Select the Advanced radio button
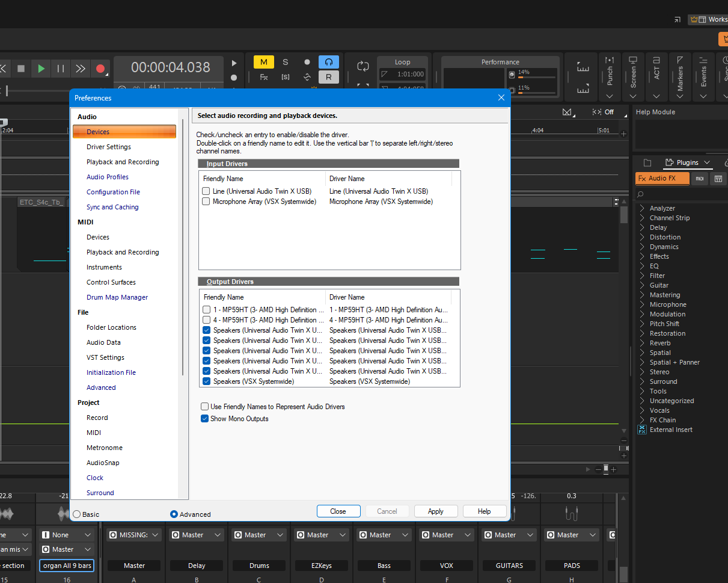The height and width of the screenshot is (583, 728). coord(174,514)
